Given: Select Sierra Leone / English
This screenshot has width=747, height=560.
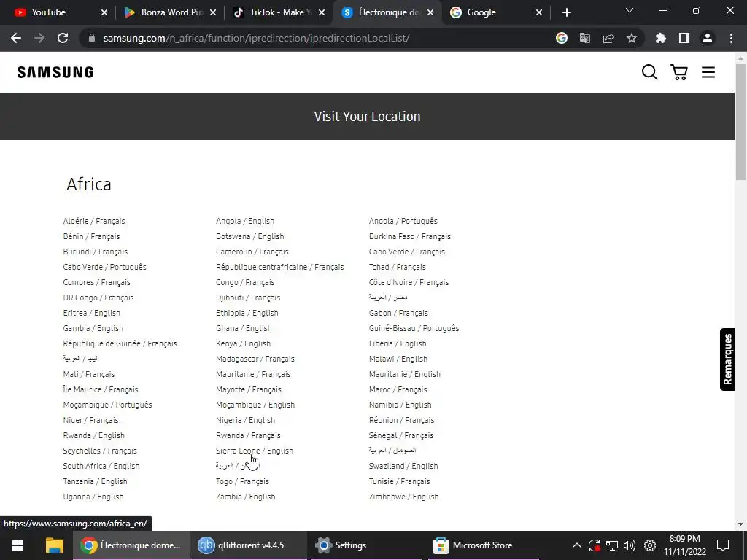Looking at the screenshot, I should tap(255, 451).
